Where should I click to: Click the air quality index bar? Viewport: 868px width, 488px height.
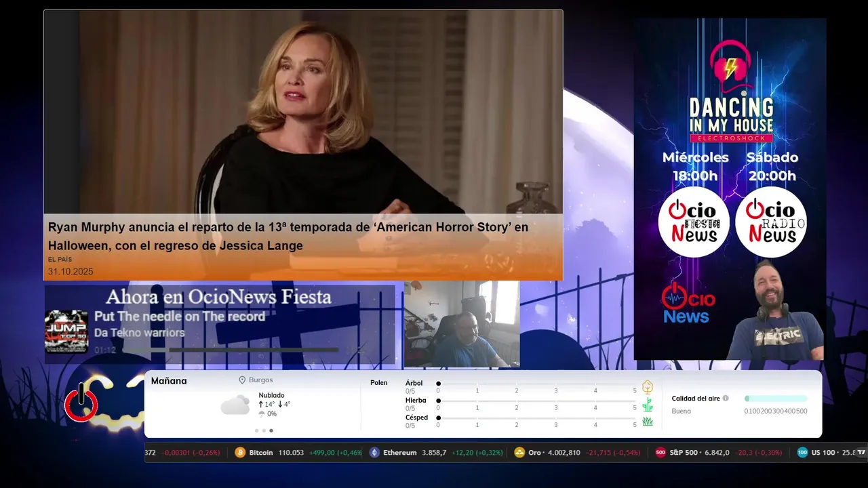click(x=776, y=399)
